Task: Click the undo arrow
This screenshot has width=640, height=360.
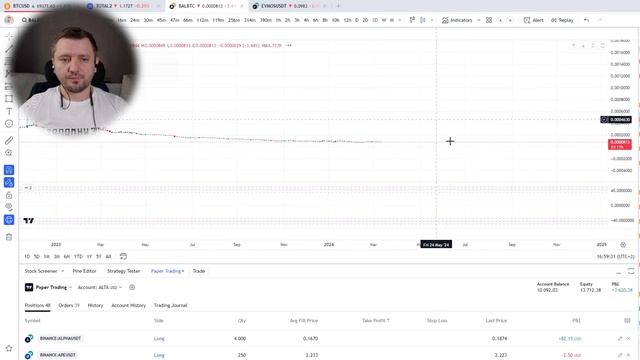Action: 587,20
